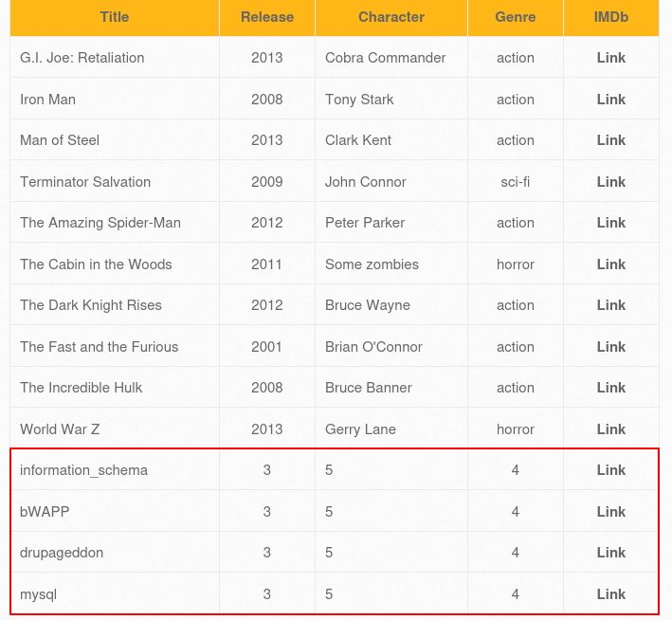Open IMDb Link for The Amazing Spider-Man

tap(610, 223)
